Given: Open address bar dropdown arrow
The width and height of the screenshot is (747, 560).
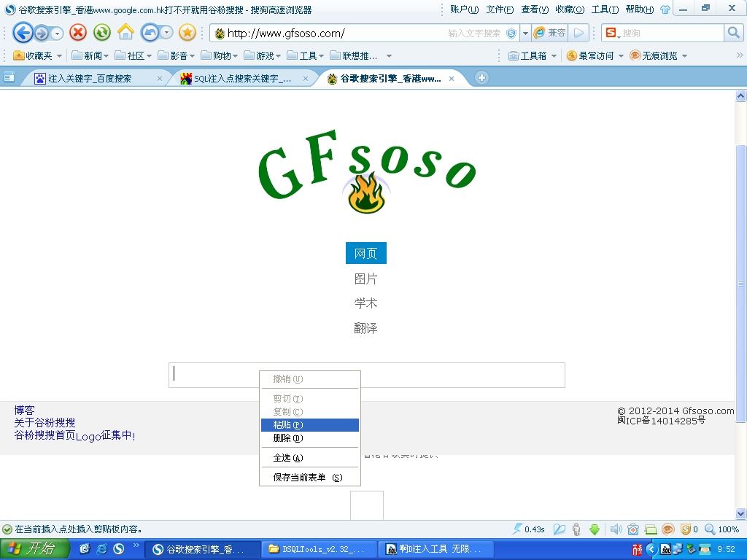Looking at the screenshot, I should click(525, 34).
